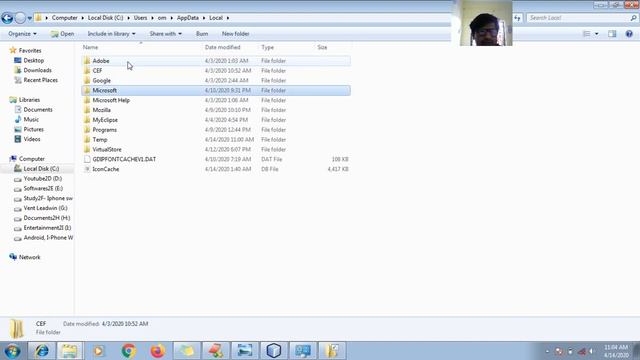Click the Burn toolbar button

pos(202,34)
